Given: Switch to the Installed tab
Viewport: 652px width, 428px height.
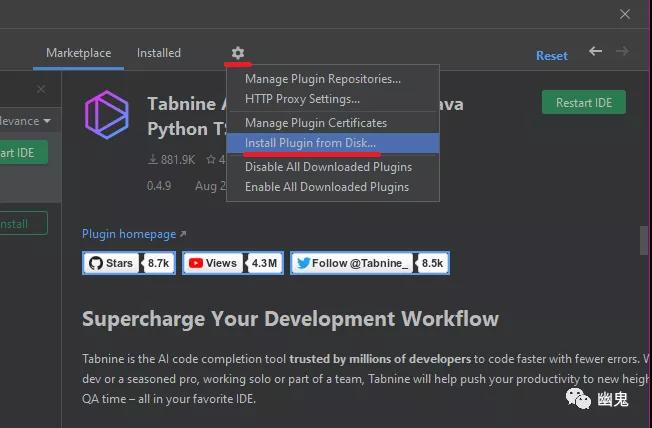Looking at the screenshot, I should point(159,53).
